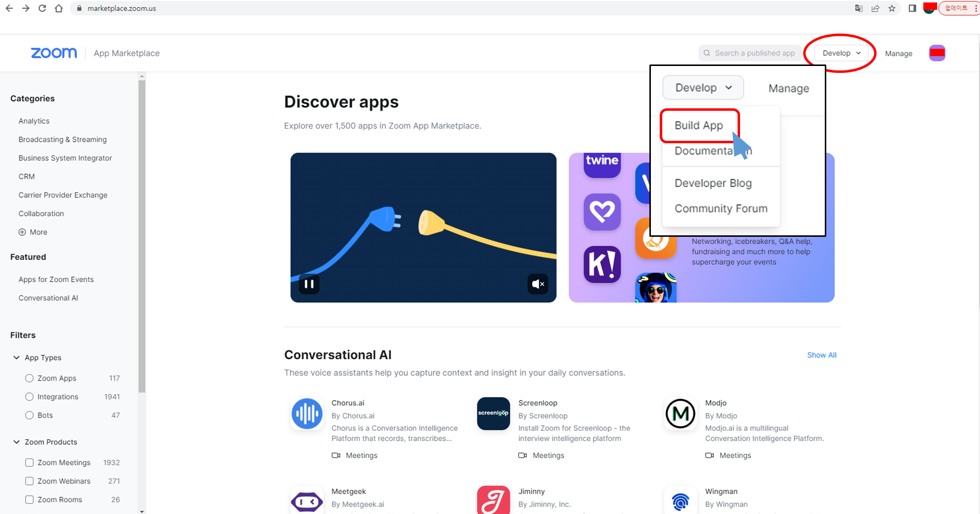The image size is (980, 514).
Task: Open Apps for Zoom Events
Action: (x=56, y=280)
